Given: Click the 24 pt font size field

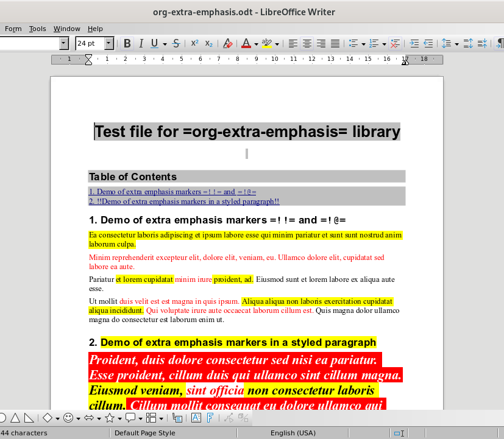Looking at the screenshot, I should (x=90, y=43).
